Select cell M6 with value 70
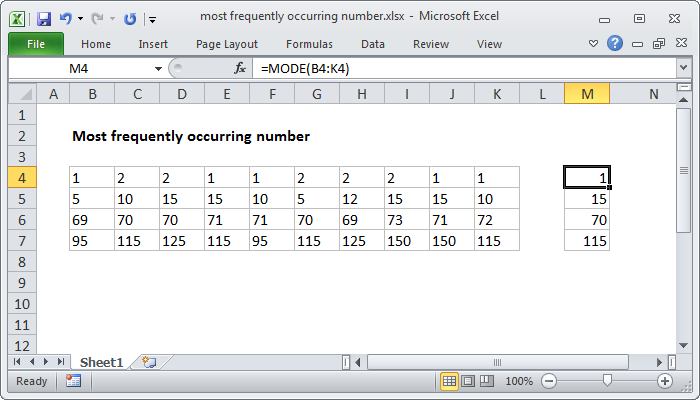The width and height of the screenshot is (700, 400). (x=587, y=220)
